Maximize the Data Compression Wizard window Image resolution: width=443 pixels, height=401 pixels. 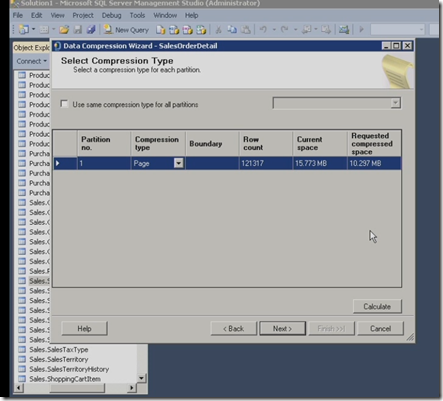[x=396, y=46]
